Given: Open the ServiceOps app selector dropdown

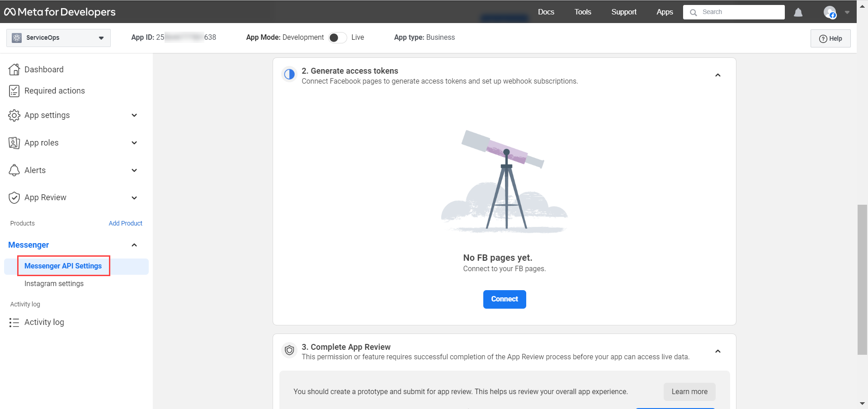Looking at the screenshot, I should pyautogui.click(x=58, y=38).
